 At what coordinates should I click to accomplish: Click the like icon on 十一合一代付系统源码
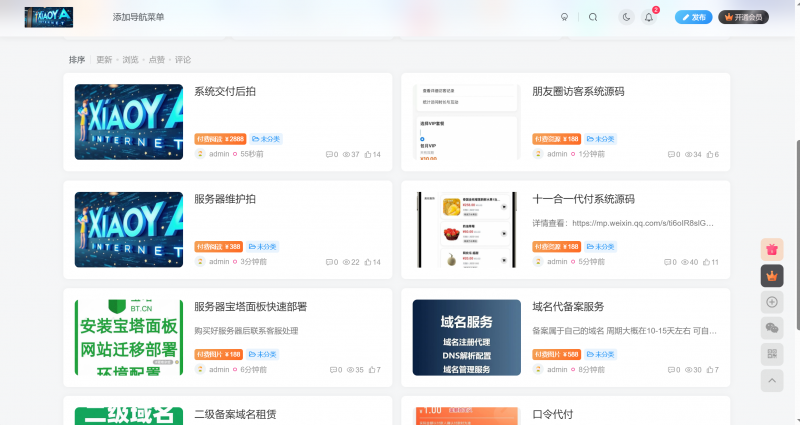tap(706, 262)
